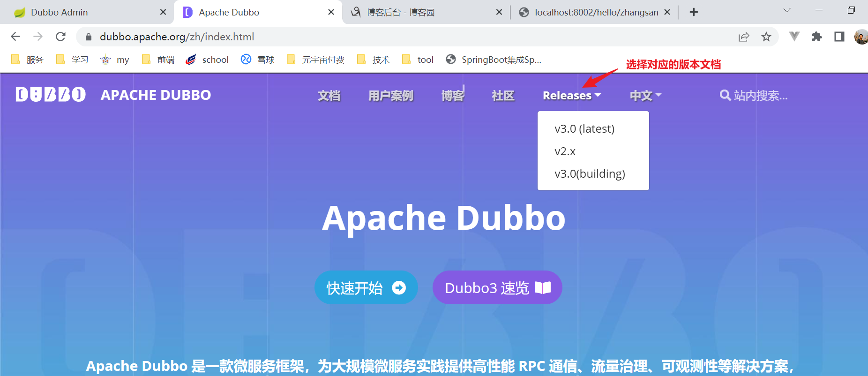
Task: Close the Apache Dubbo tab
Action: pyautogui.click(x=331, y=12)
